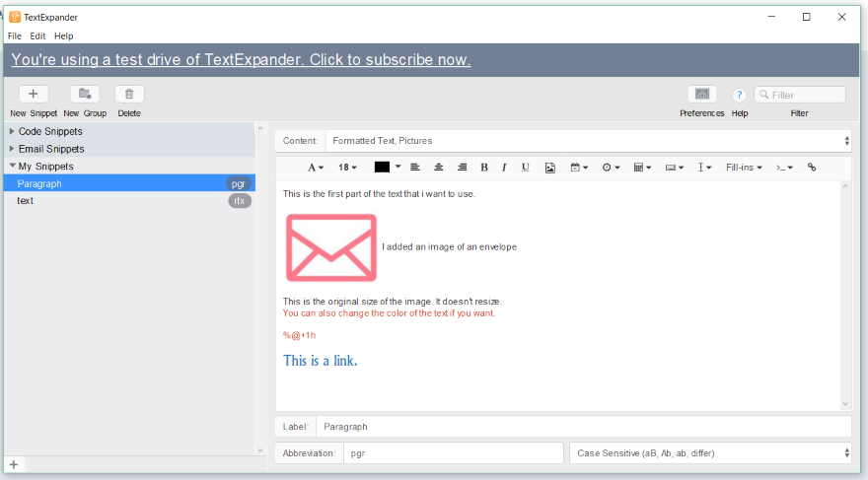Viewport: 868px width, 480px height.
Task: Click into the Filter search field
Action: coord(800,95)
